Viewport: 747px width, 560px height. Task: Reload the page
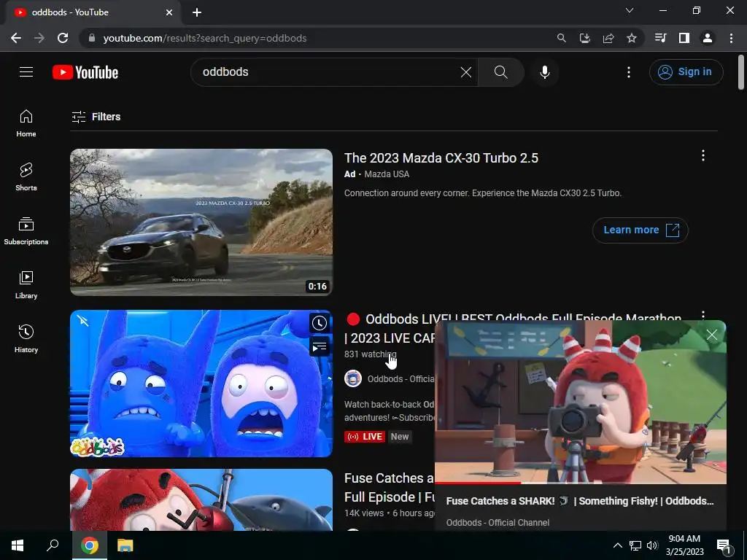point(63,38)
